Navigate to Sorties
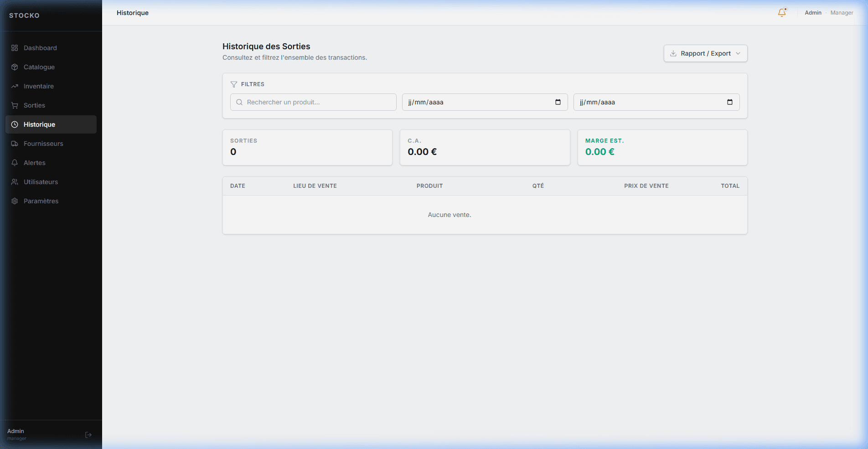Screen dimensions: 868x449 (x=51, y=105)
